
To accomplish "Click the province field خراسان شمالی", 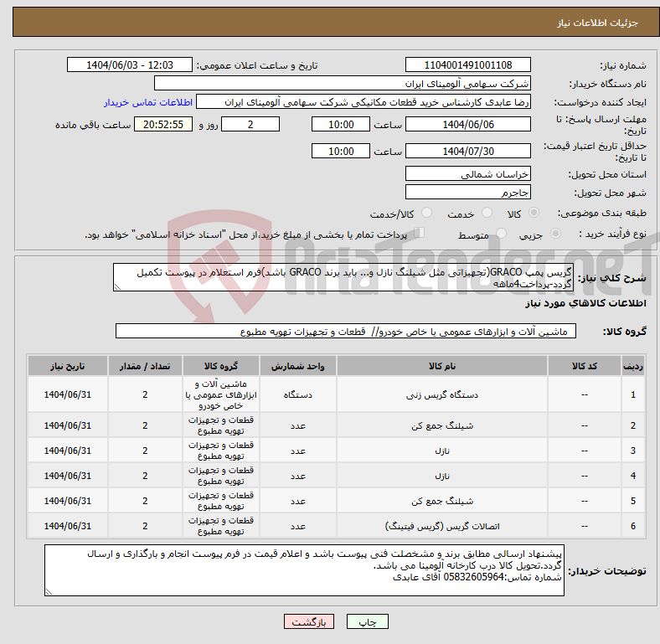I will point(467,173).
